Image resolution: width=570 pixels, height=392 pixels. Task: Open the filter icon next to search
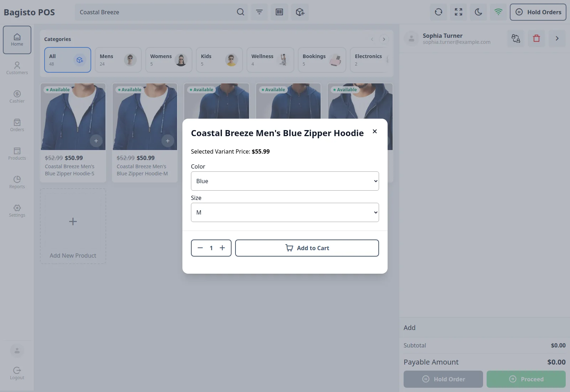tap(259, 12)
